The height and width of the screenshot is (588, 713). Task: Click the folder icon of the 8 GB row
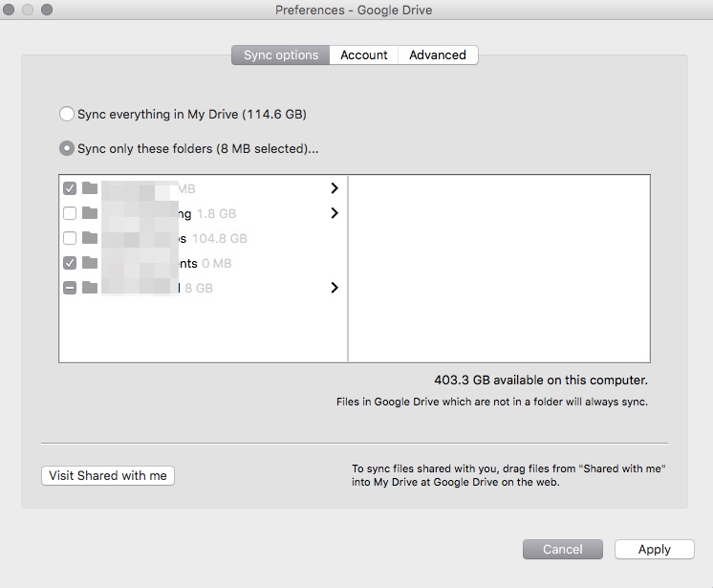pos(90,288)
